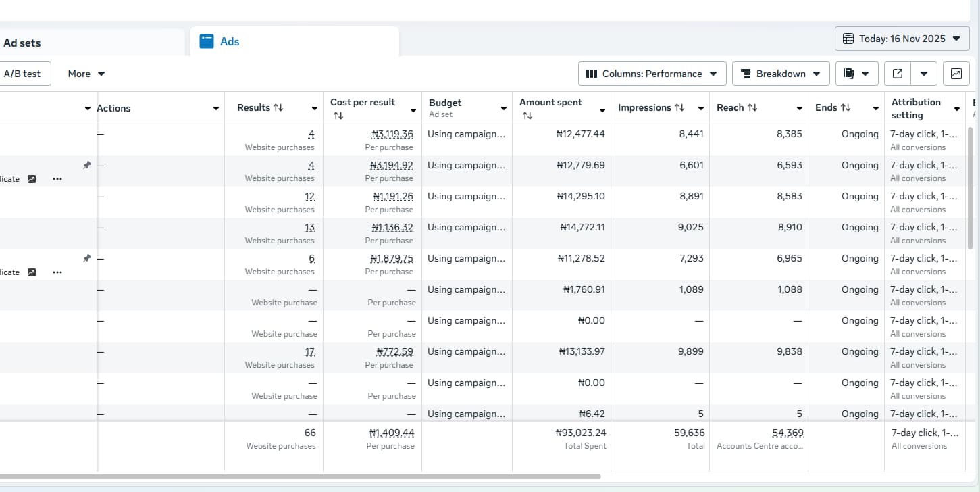Open dropdown arrow next to export icon
980x492 pixels.
(x=924, y=74)
